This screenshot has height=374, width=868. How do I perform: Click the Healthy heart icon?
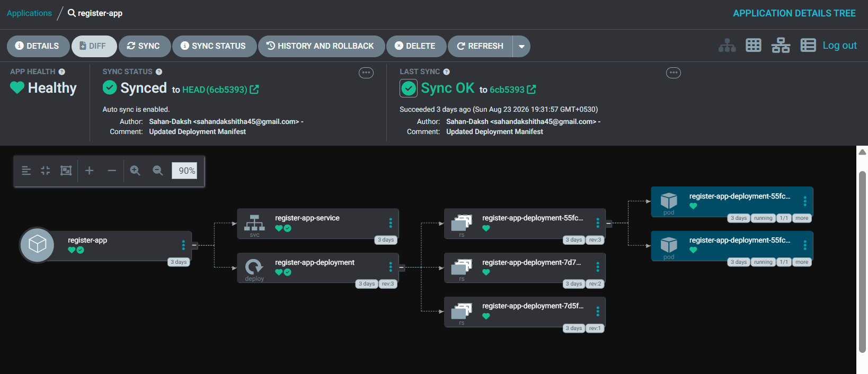click(x=17, y=87)
